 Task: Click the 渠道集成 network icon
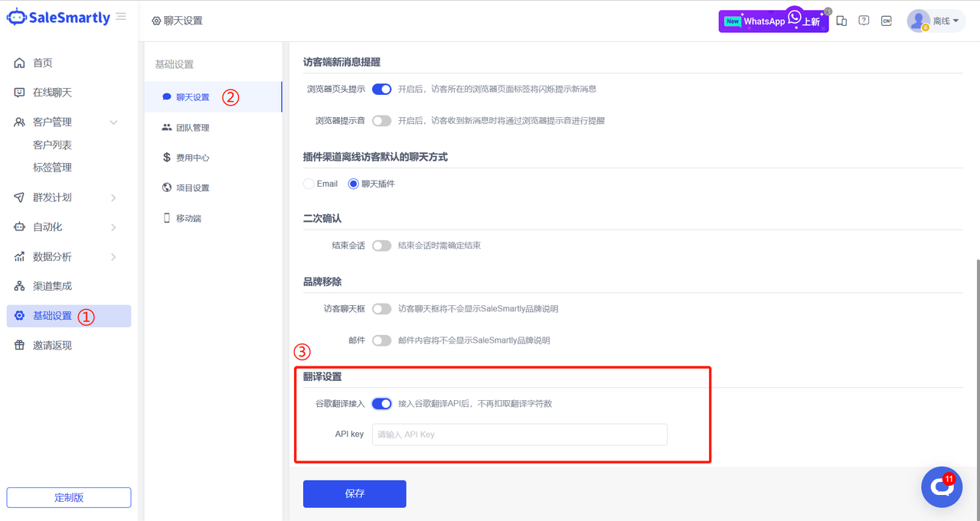coord(20,286)
